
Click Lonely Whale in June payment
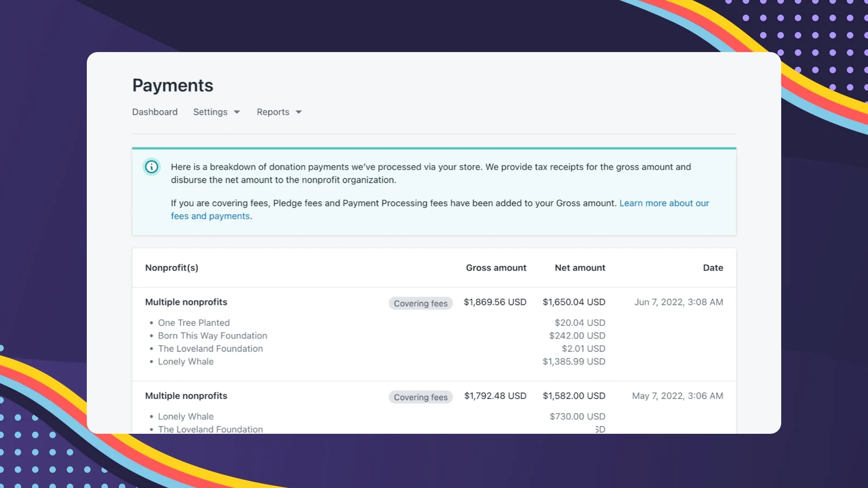click(x=186, y=362)
